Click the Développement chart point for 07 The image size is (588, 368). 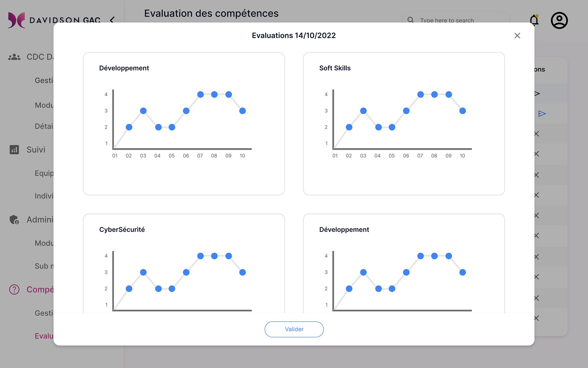(201, 94)
